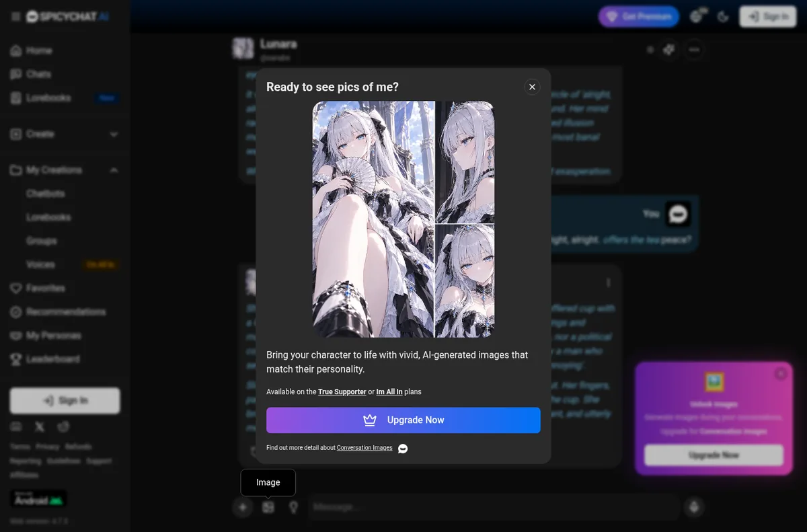Click the X (Twitter) social icon

(40, 426)
